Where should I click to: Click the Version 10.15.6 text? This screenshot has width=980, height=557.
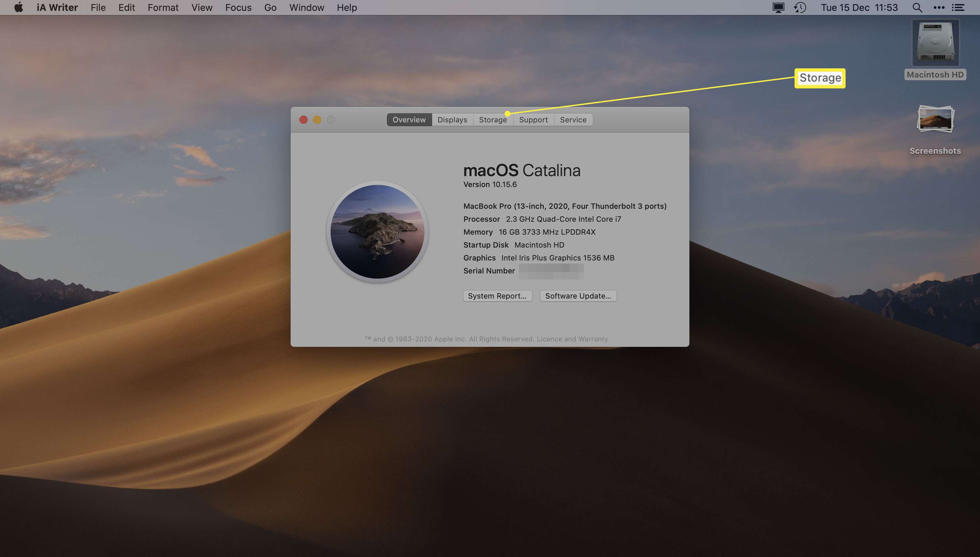click(x=490, y=184)
